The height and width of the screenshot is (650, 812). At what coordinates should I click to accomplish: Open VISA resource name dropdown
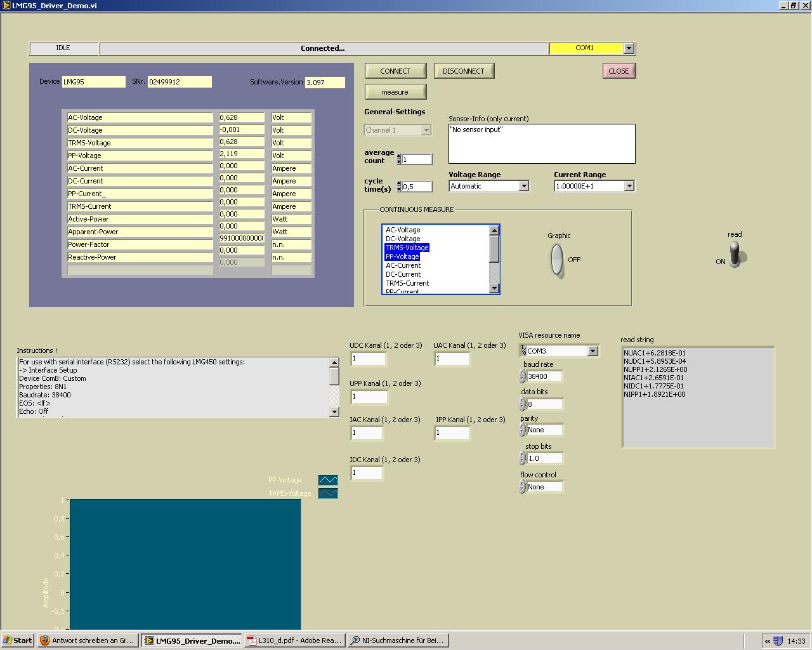[x=593, y=351]
